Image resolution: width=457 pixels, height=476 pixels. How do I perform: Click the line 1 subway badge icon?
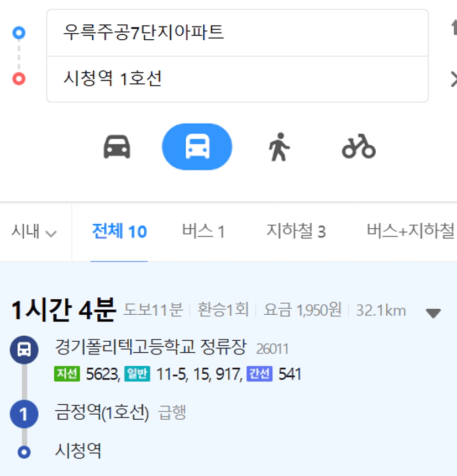[x=24, y=414]
